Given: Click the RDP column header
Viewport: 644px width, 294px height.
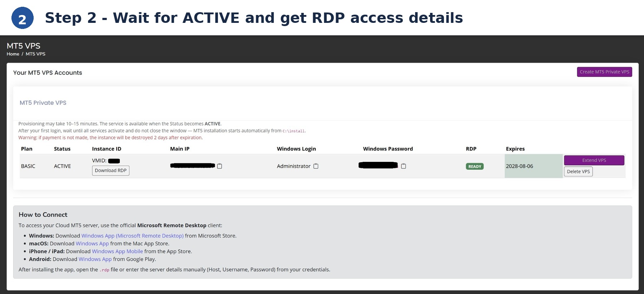Looking at the screenshot, I should (471, 149).
